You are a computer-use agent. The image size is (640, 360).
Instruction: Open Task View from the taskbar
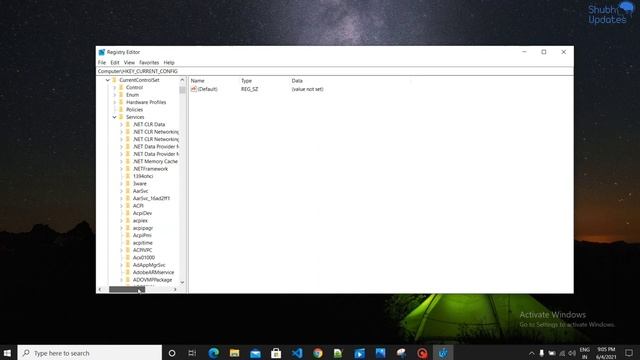(x=192, y=353)
